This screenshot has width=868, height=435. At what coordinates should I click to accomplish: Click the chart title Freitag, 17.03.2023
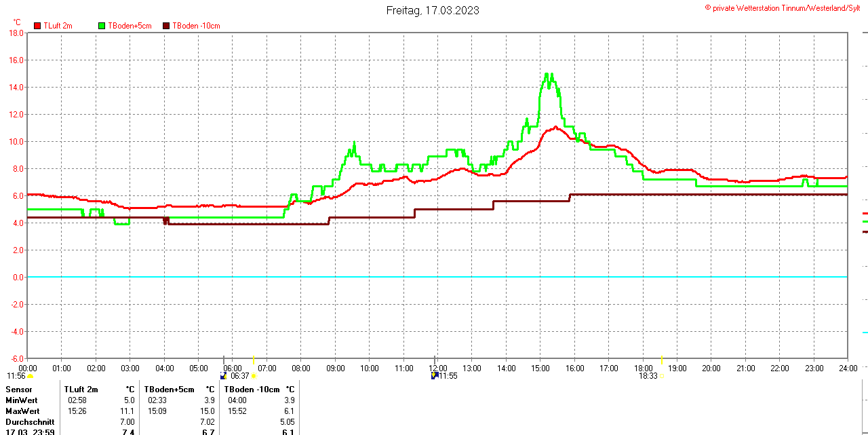433,10
